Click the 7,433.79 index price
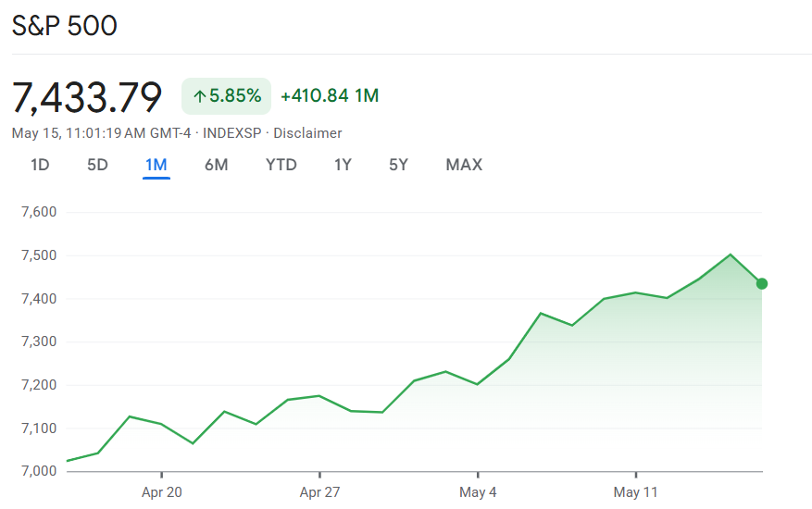This screenshot has height=509, width=812. tap(87, 97)
